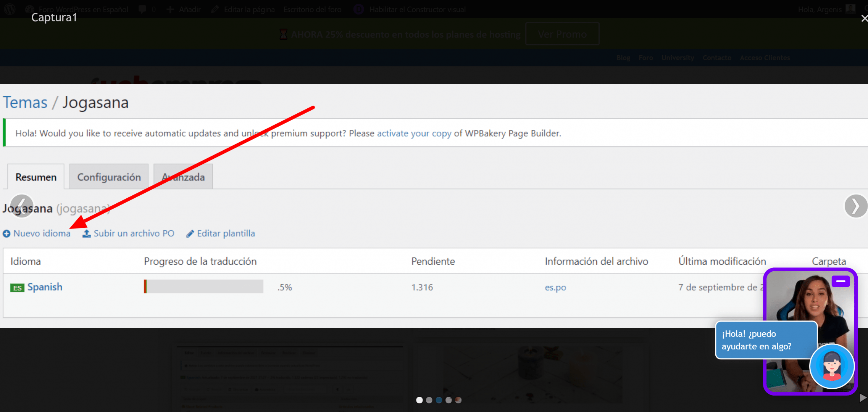Click Información del archivo column header
The width and height of the screenshot is (868, 412).
tap(597, 261)
